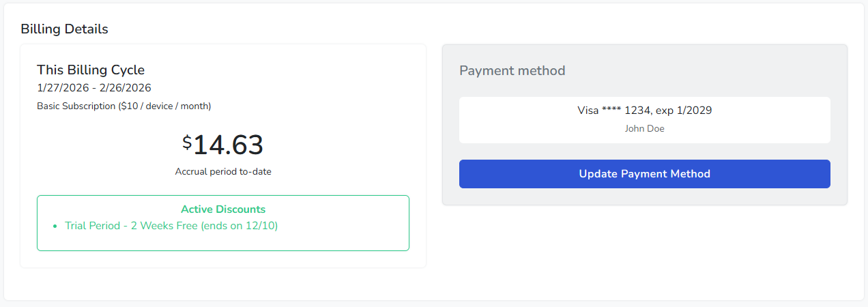This screenshot has height=307, width=868.
Task: Click the Basic Subscription pricing text
Action: point(124,106)
